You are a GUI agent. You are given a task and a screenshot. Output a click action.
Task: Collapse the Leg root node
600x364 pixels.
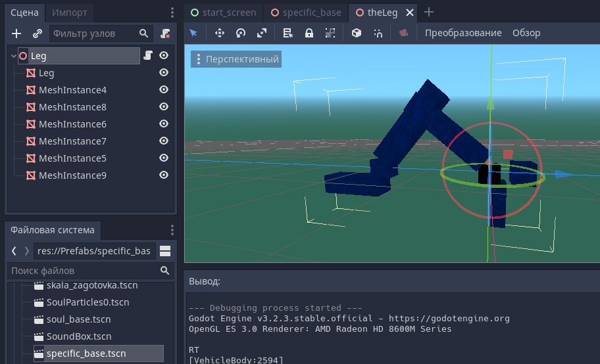tap(14, 56)
